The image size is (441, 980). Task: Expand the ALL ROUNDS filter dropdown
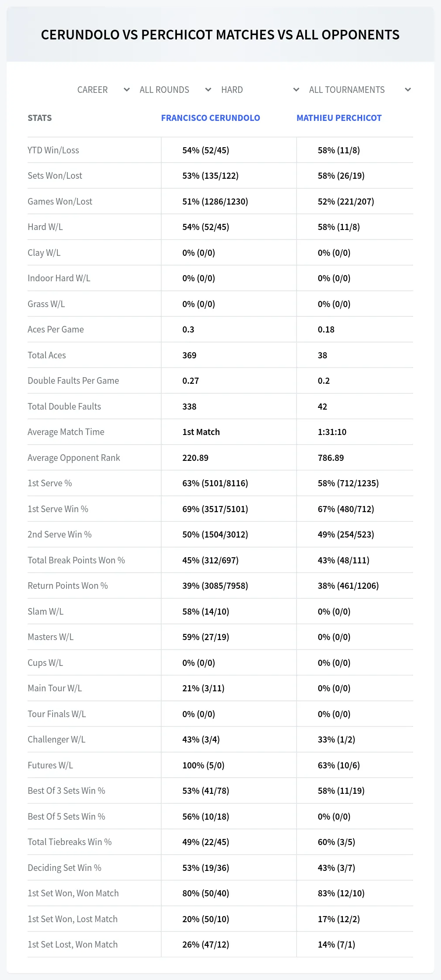coord(176,90)
